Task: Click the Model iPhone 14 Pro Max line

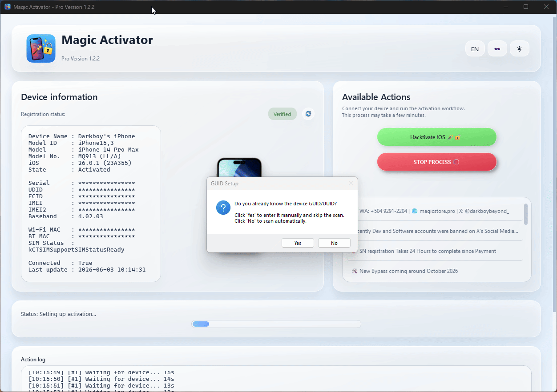Action: [x=84, y=150]
